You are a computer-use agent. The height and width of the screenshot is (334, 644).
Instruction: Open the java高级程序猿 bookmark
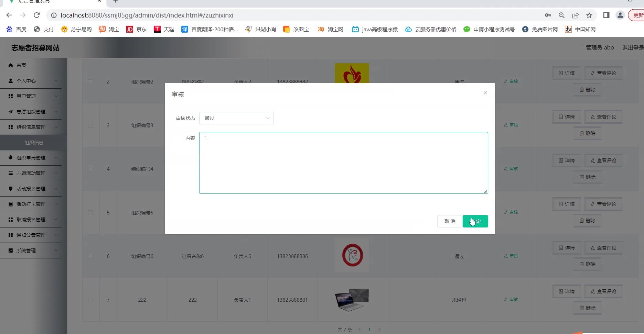pyautogui.click(x=375, y=29)
